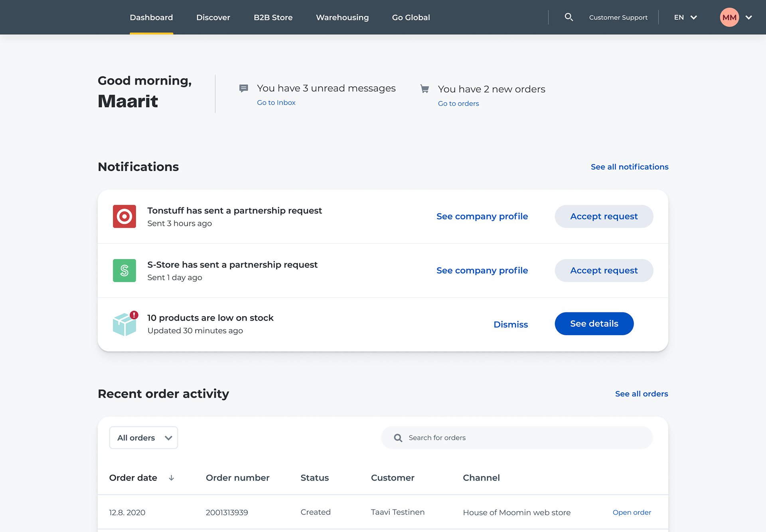Screen dimensions: 766x532
Task: Open the Warehousing tab
Action: [342, 17]
